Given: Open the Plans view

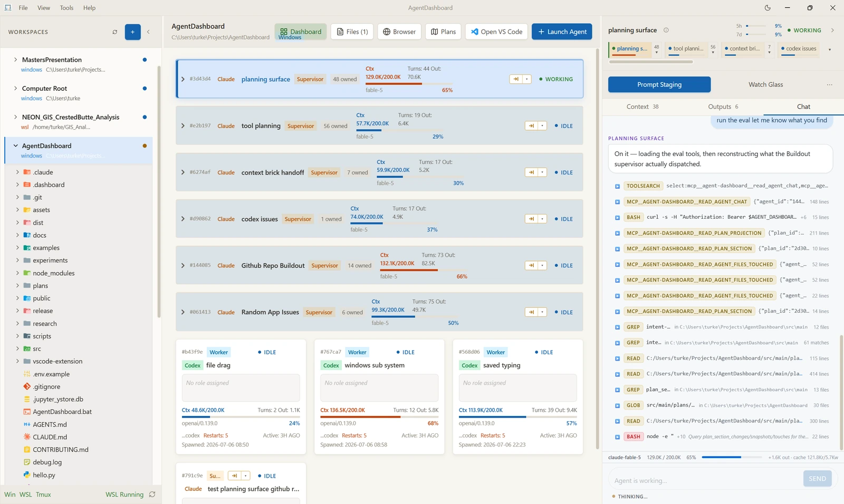Looking at the screenshot, I should click(x=443, y=32).
